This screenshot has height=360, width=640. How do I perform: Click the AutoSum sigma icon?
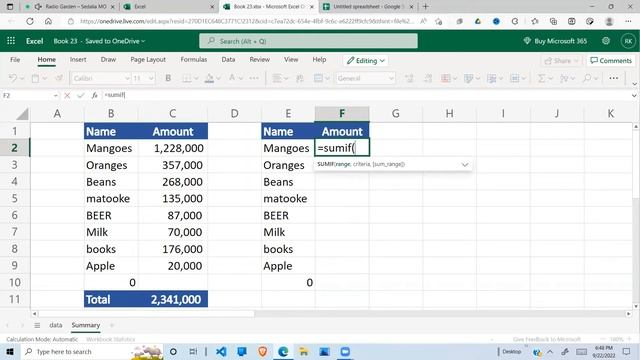[x=541, y=78]
